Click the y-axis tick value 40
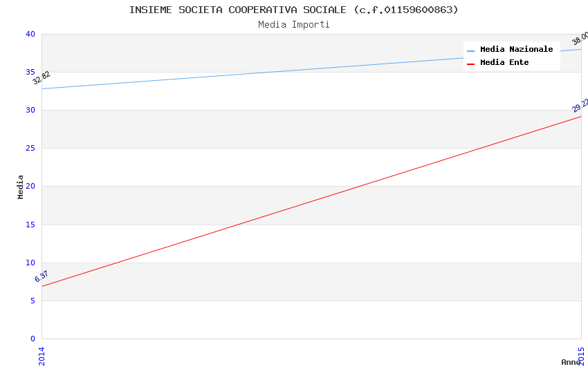 tap(30, 34)
